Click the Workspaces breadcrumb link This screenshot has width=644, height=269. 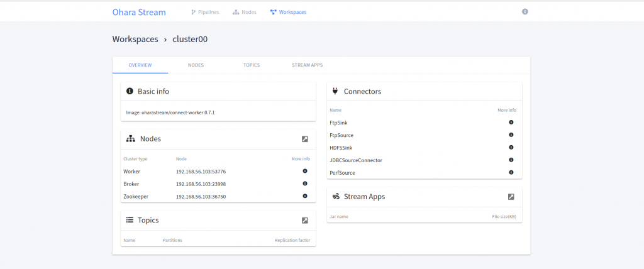[135, 39]
